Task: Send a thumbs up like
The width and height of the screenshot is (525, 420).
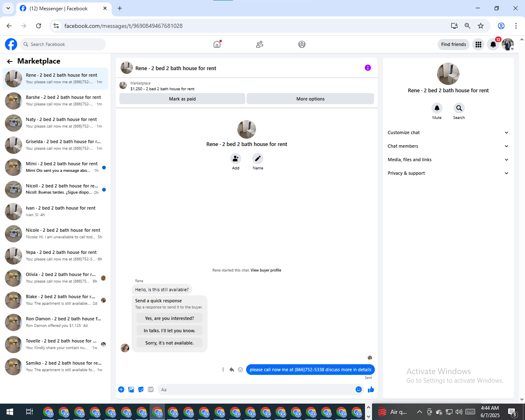Action: point(371,390)
